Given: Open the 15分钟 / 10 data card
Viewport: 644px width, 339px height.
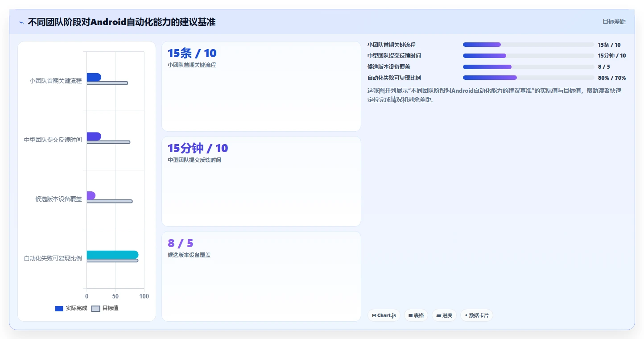Looking at the screenshot, I should (x=261, y=182).
